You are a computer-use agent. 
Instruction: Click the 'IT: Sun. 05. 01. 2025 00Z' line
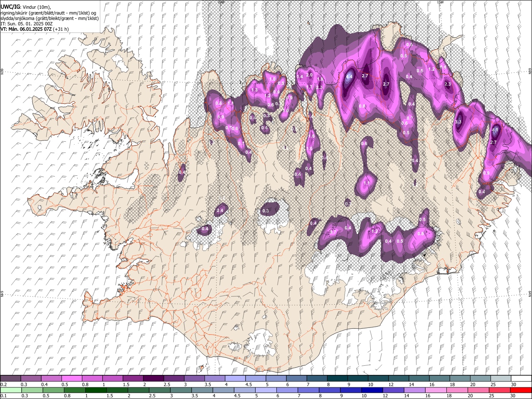click(26, 24)
